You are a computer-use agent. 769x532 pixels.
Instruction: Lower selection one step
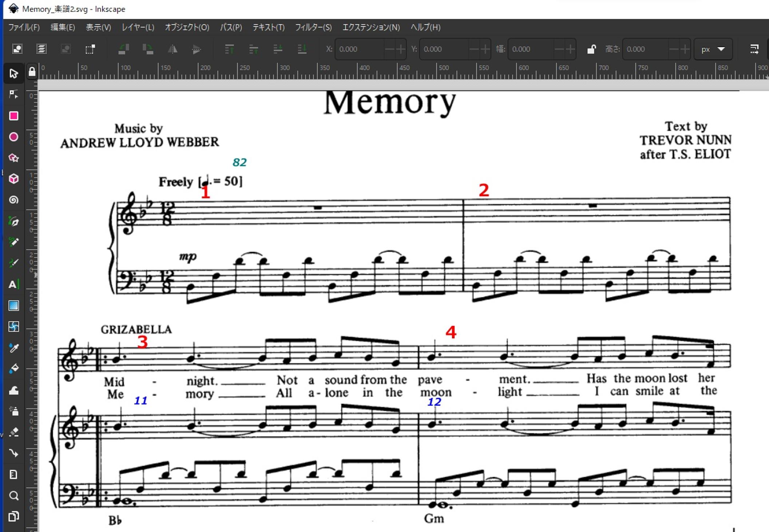click(x=278, y=49)
